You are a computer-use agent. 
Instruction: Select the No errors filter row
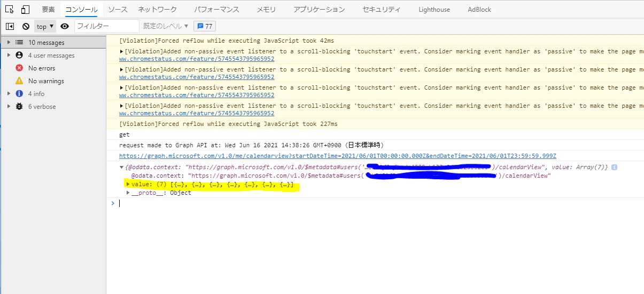(x=53, y=68)
